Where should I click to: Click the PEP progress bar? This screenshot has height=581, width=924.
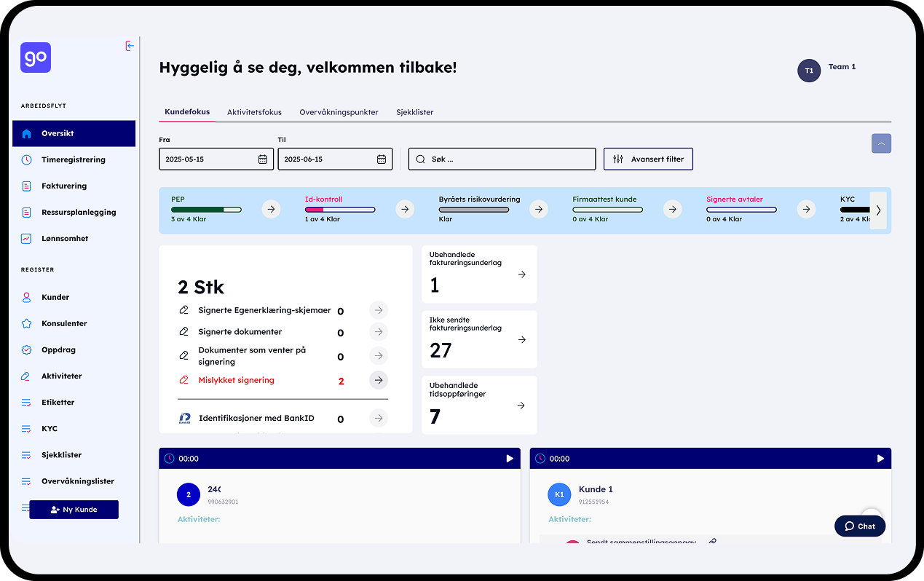click(206, 209)
